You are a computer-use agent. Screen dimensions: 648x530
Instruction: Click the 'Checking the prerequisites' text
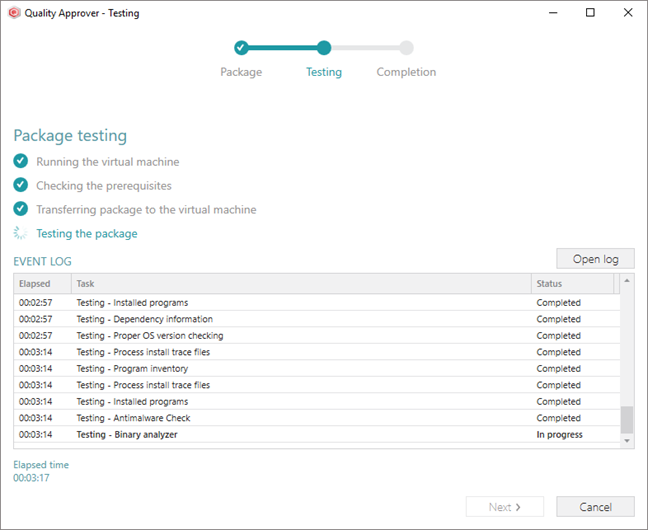[104, 186]
